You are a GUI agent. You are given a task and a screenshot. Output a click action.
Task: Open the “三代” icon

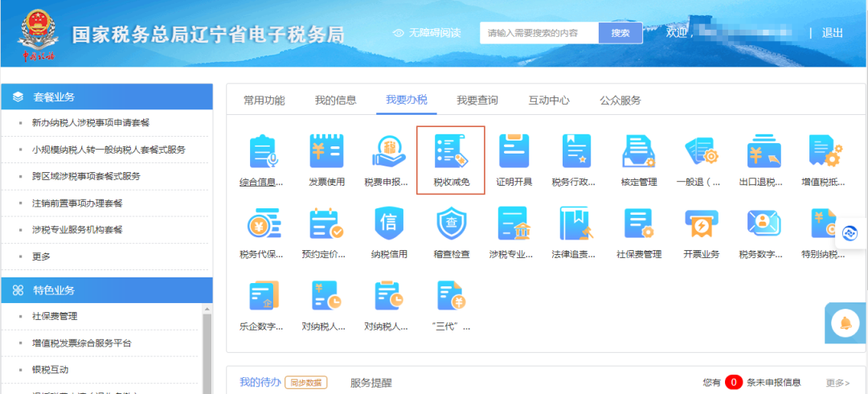(452, 296)
